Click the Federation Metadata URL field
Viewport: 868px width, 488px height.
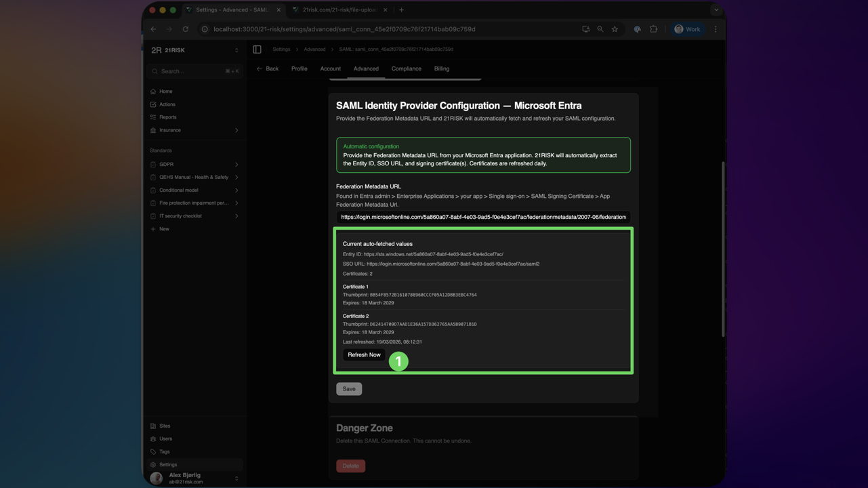[483, 218]
